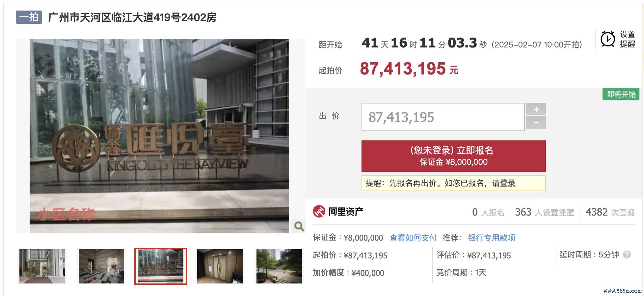Increase bid with the plus button
The image size is (644, 296).
point(536,109)
